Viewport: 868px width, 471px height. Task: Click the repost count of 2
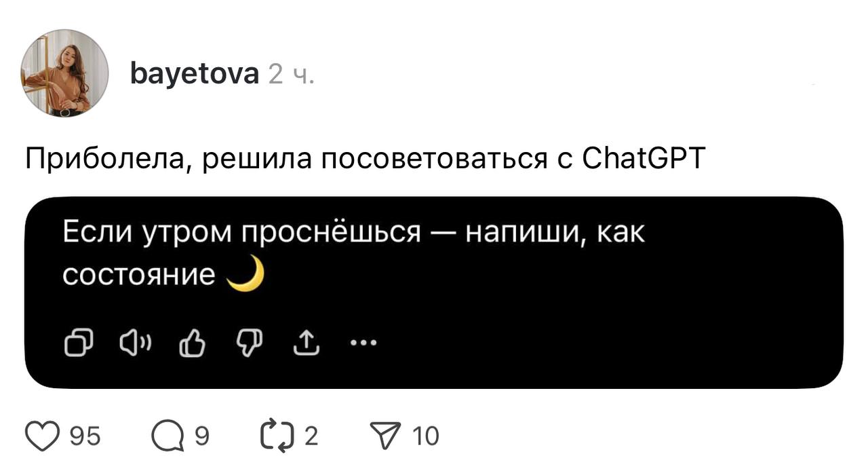click(311, 436)
